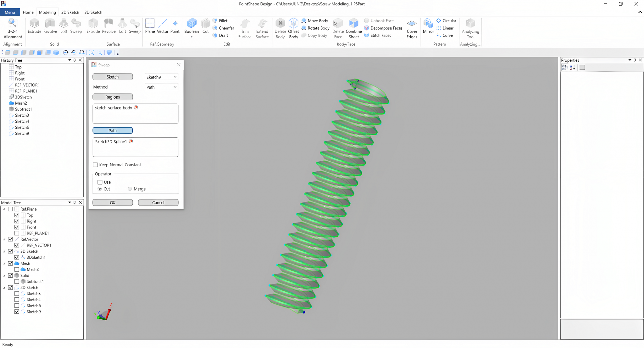Viewport: 644px width, 348px height.
Task: Launch the Analyzing Tool
Action: tap(470, 28)
